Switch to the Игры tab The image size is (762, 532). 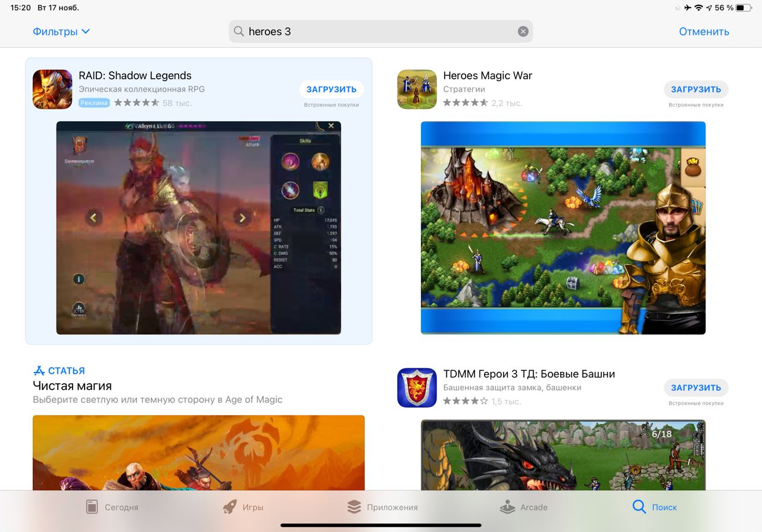pyautogui.click(x=243, y=508)
